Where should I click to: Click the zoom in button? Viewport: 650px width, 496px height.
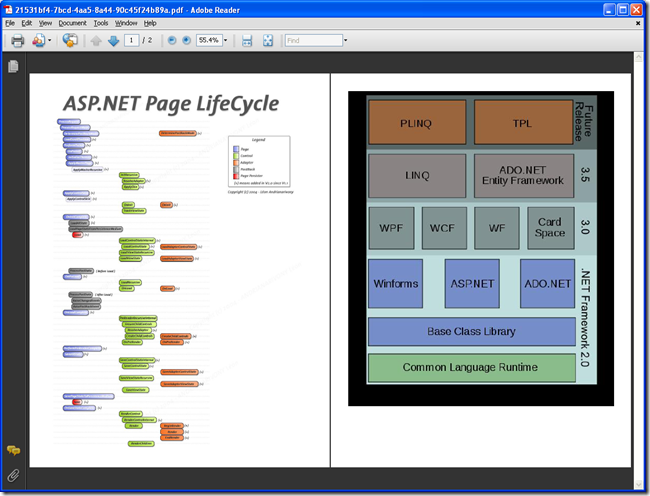pos(187,40)
